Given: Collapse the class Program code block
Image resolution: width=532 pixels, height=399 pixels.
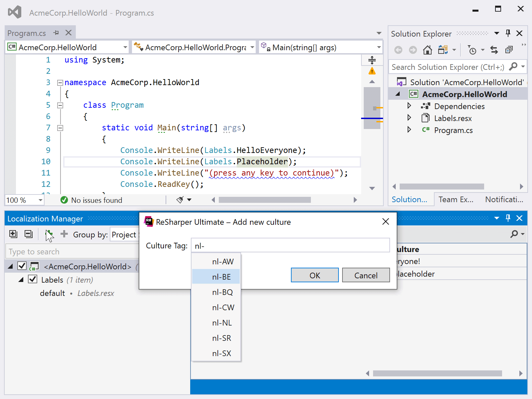Looking at the screenshot, I should [x=60, y=105].
